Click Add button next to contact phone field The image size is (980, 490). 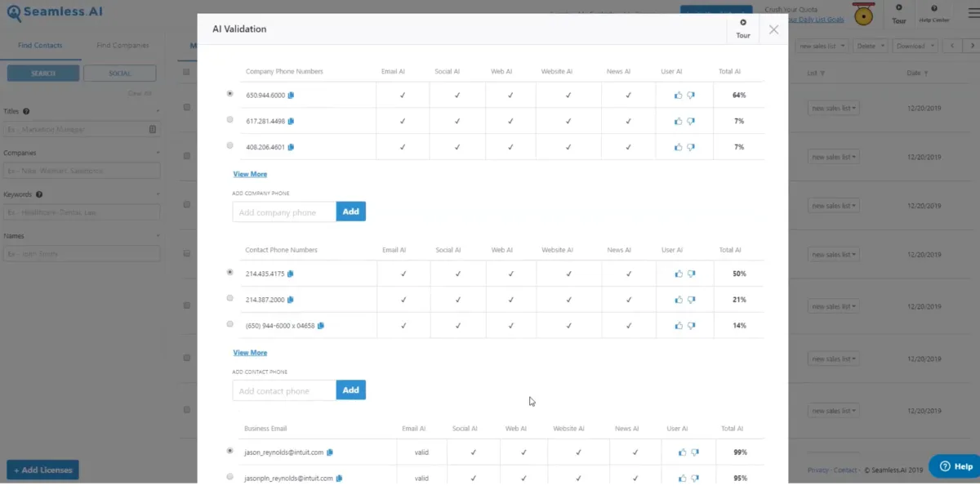click(351, 390)
